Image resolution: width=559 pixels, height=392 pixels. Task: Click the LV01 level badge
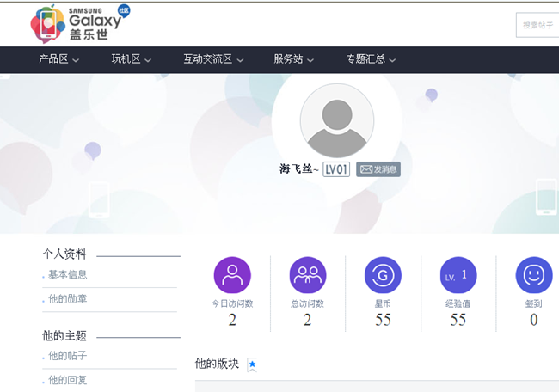click(x=336, y=169)
